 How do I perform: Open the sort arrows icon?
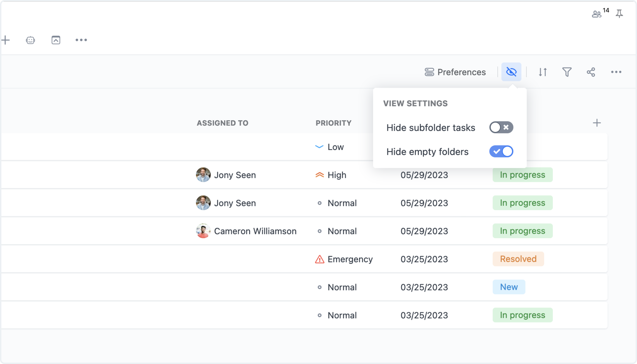click(543, 72)
